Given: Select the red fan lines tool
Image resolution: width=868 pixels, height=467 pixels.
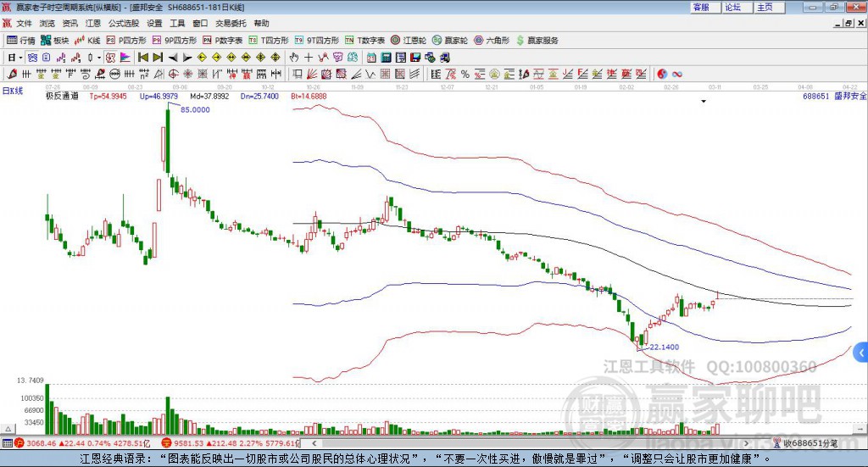Looking at the screenshot, I should 312,74.
